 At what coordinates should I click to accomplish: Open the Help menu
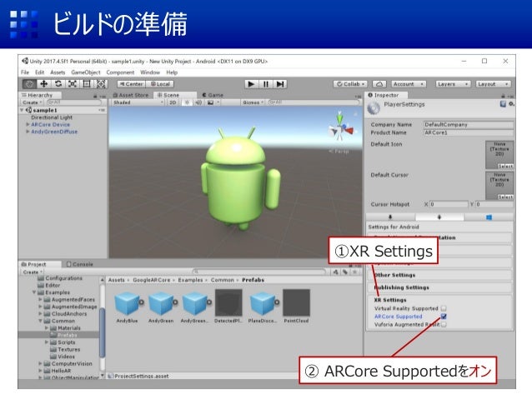(172, 72)
